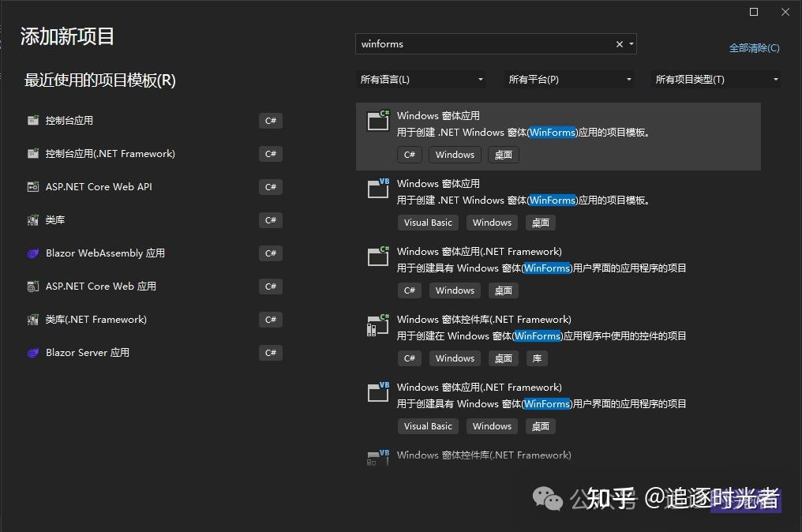Image resolution: width=802 pixels, height=532 pixels.
Task: Click the C# Windows 窗体应用 template icon
Action: [x=377, y=121]
